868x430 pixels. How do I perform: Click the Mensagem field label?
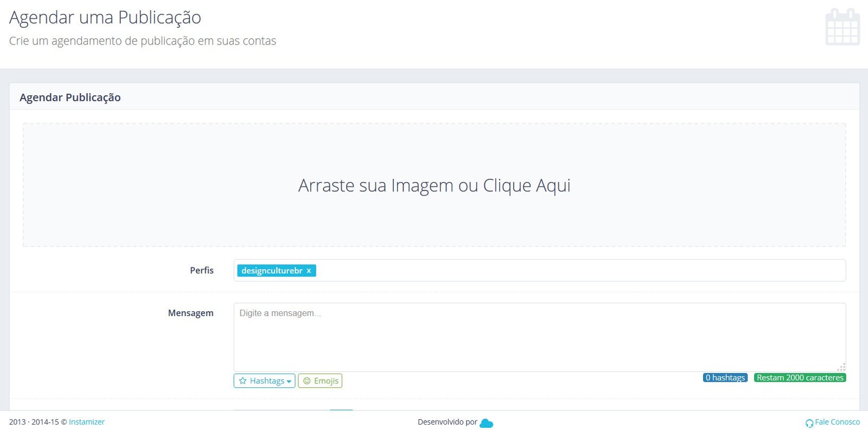click(190, 313)
